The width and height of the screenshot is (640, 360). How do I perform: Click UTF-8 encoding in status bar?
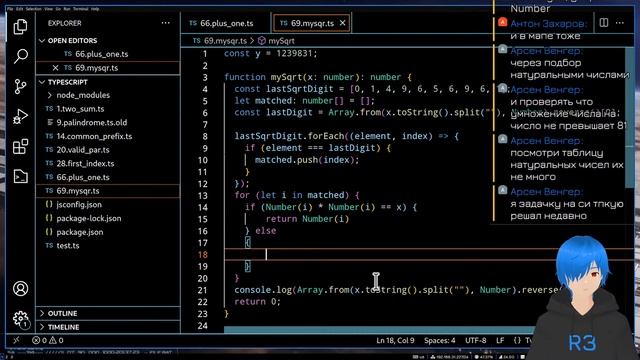click(x=476, y=340)
